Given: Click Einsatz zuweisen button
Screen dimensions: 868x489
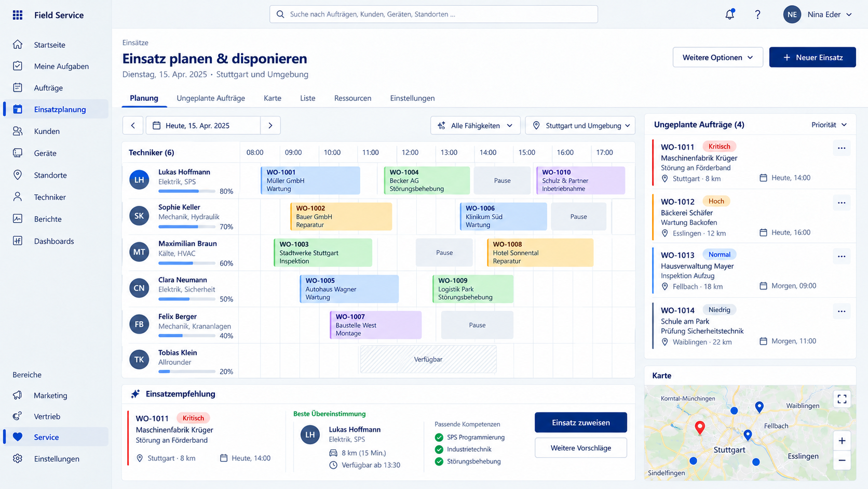Looking at the screenshot, I should point(581,422).
